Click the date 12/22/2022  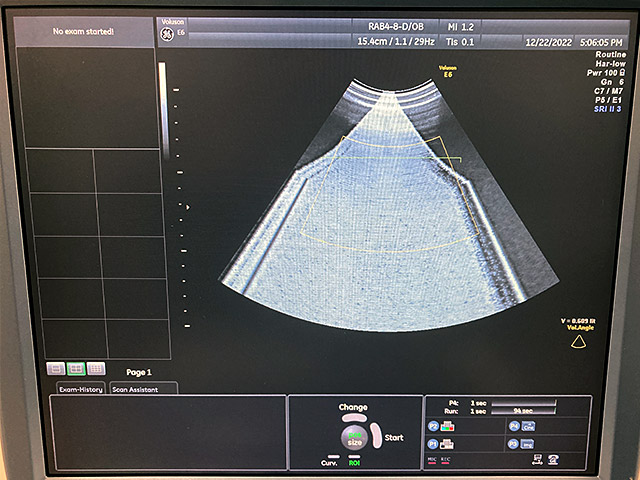click(549, 42)
